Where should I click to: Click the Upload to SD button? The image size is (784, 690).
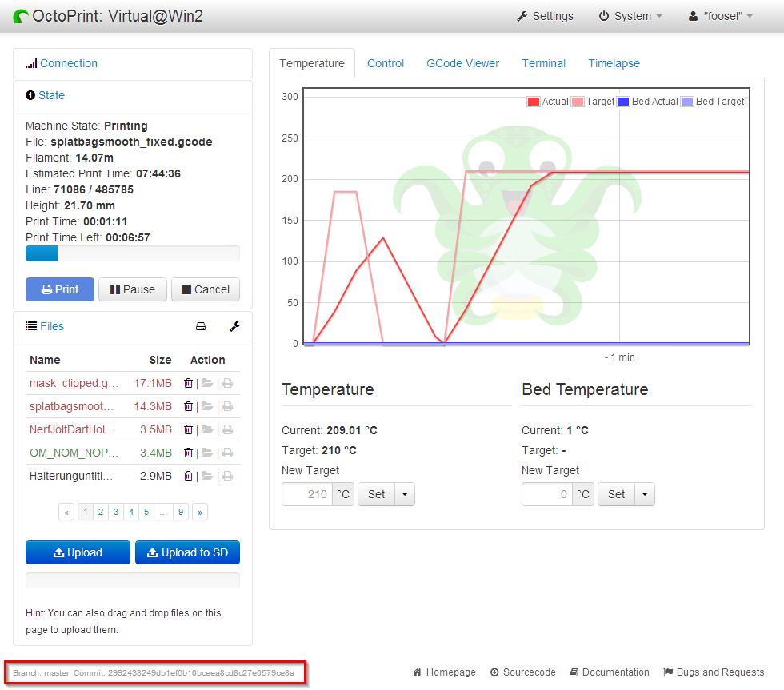[x=187, y=552]
